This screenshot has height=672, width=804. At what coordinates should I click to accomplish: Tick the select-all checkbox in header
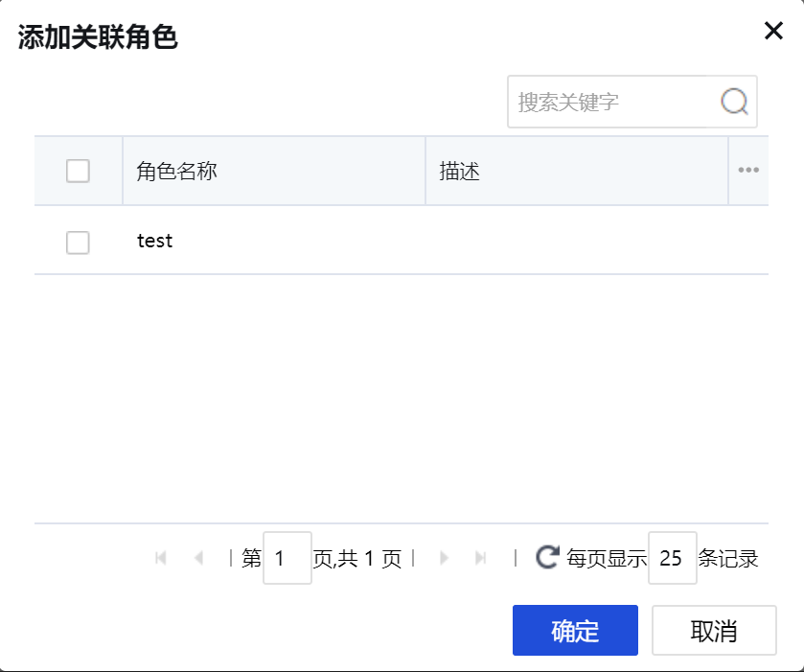click(x=78, y=171)
